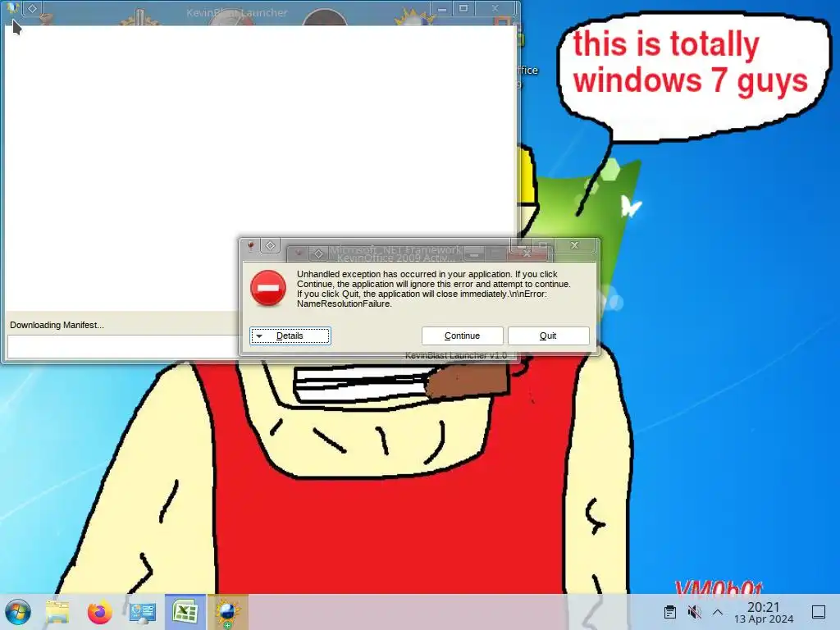The height and width of the screenshot is (630, 840).
Task: Close the KevinBlast Launcher window
Action: point(495,8)
